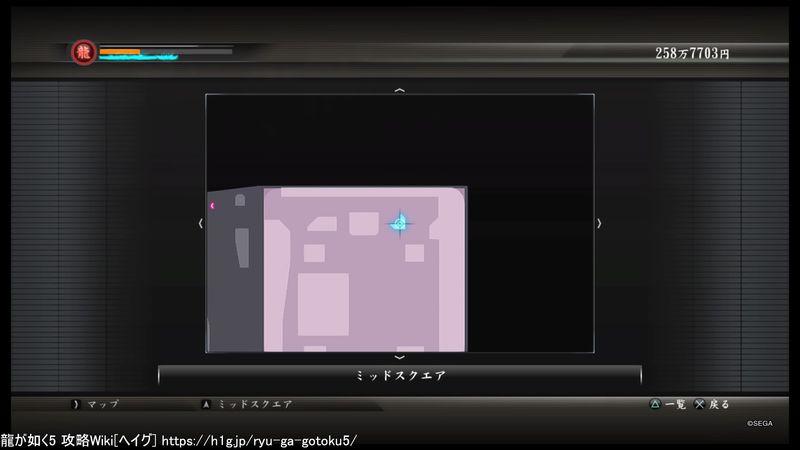Click the red dragon emblem icon
Viewport: 800px width, 450px height.
click(84, 52)
